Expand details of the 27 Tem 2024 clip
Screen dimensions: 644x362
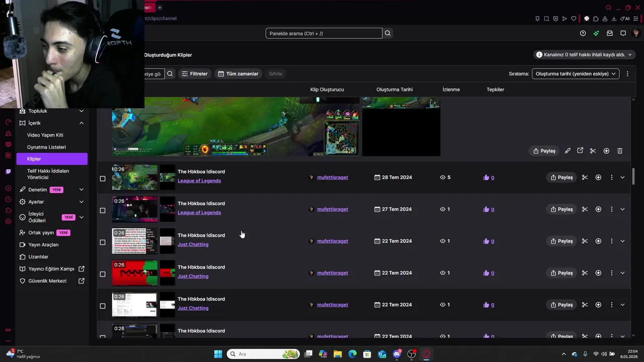(622, 209)
